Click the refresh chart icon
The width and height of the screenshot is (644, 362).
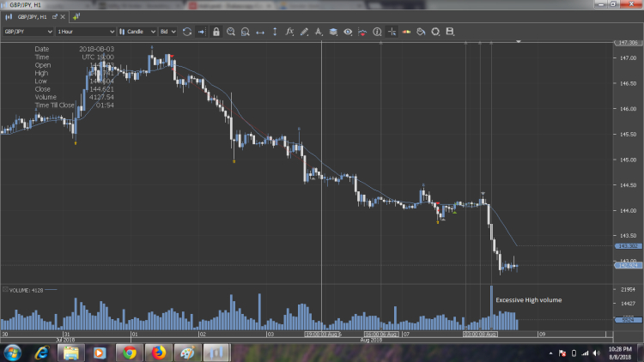(187, 32)
